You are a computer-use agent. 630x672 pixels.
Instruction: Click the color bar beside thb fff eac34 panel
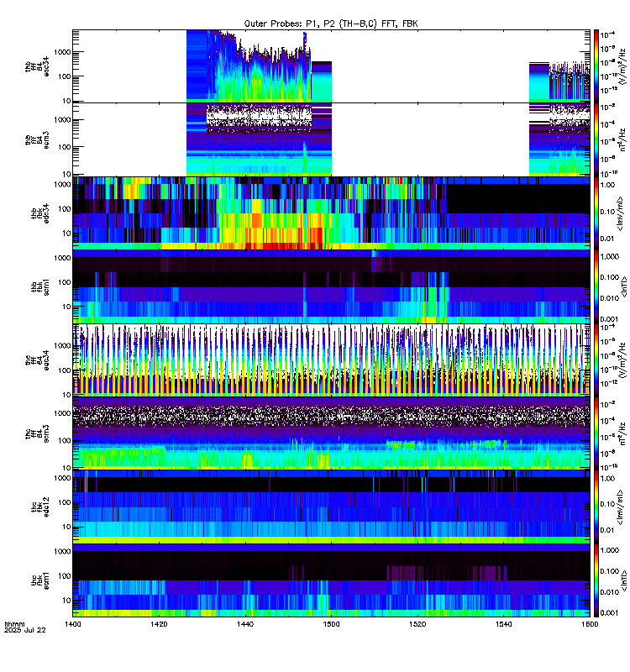coord(596,66)
